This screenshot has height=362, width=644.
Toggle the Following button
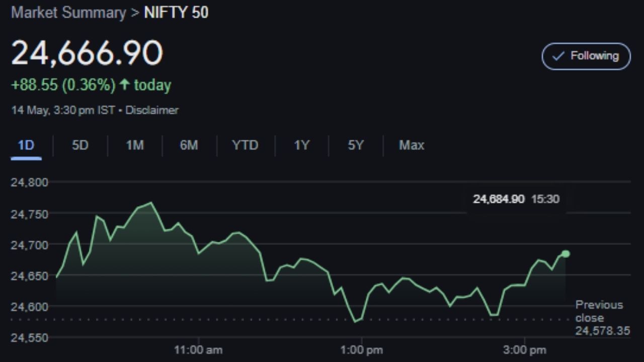click(586, 56)
